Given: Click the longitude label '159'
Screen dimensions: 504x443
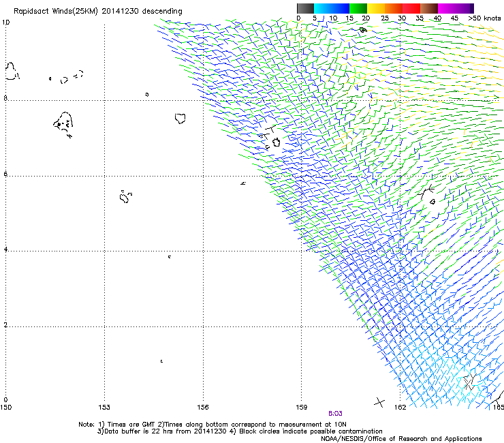Looking at the screenshot, I should (x=301, y=408).
